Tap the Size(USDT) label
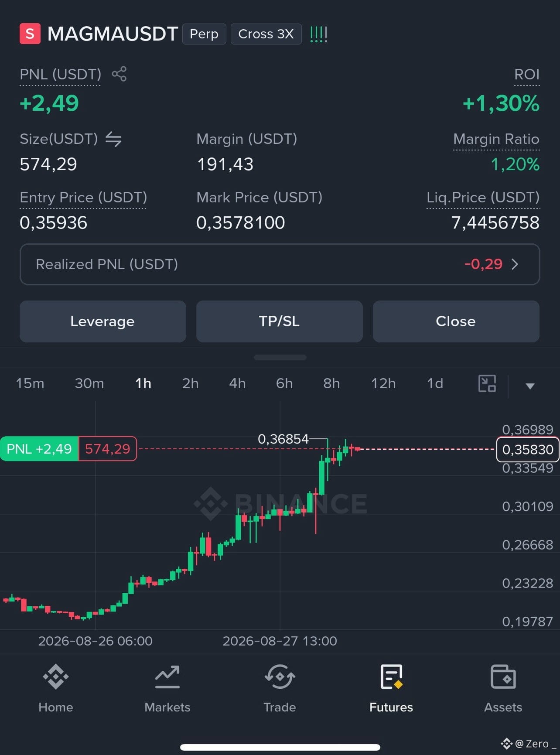 59,139
